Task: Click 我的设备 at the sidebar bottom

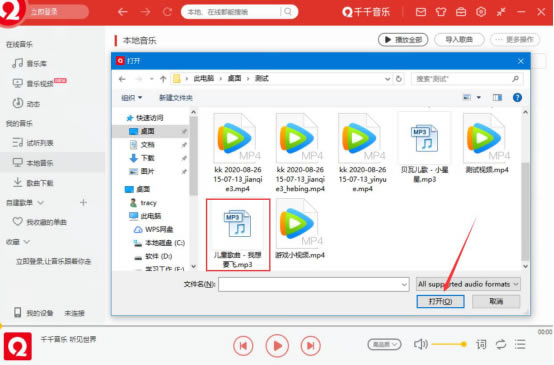Action: click(34, 313)
